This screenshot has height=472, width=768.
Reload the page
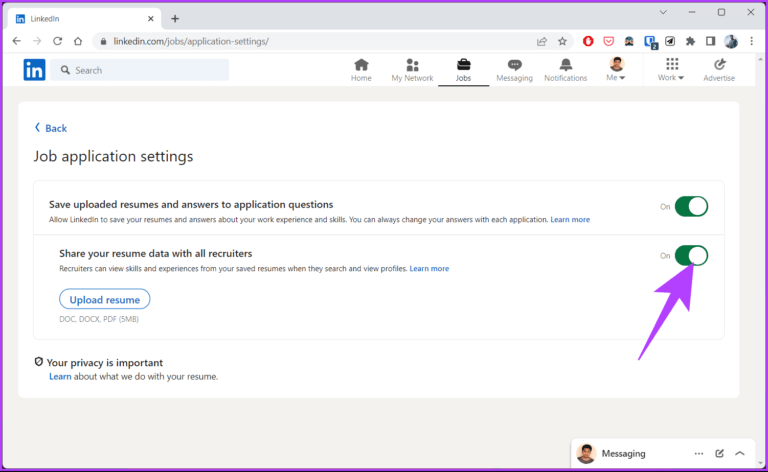pos(57,41)
